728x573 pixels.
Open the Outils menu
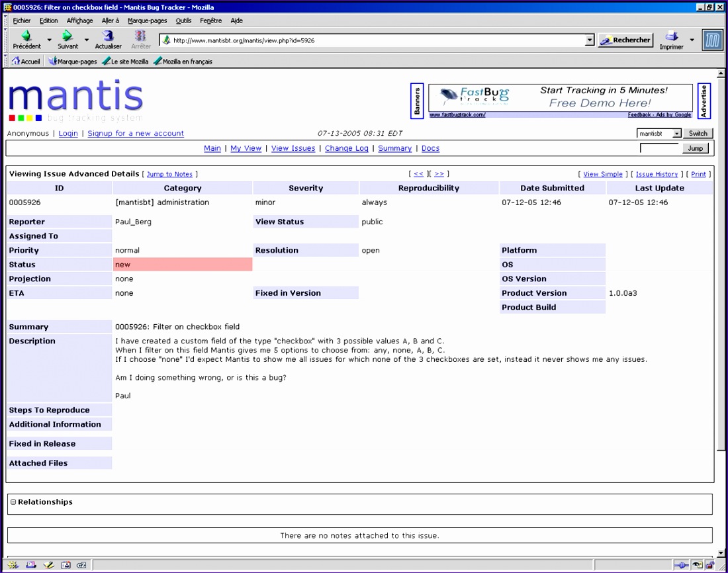tap(183, 21)
